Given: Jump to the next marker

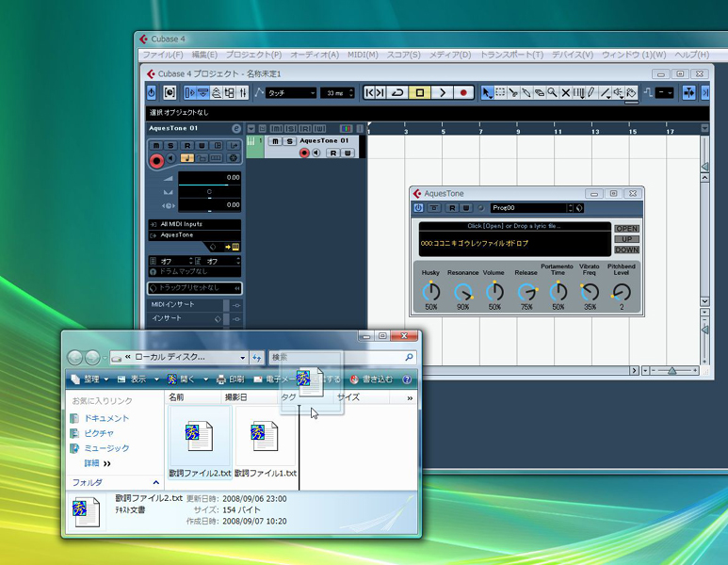Looking at the screenshot, I should tap(380, 93).
